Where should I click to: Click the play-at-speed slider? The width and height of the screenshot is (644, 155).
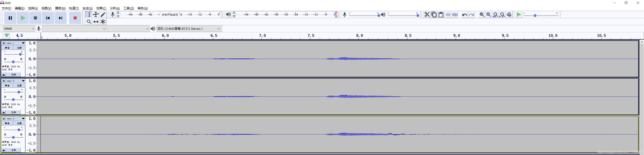tap(541, 15)
